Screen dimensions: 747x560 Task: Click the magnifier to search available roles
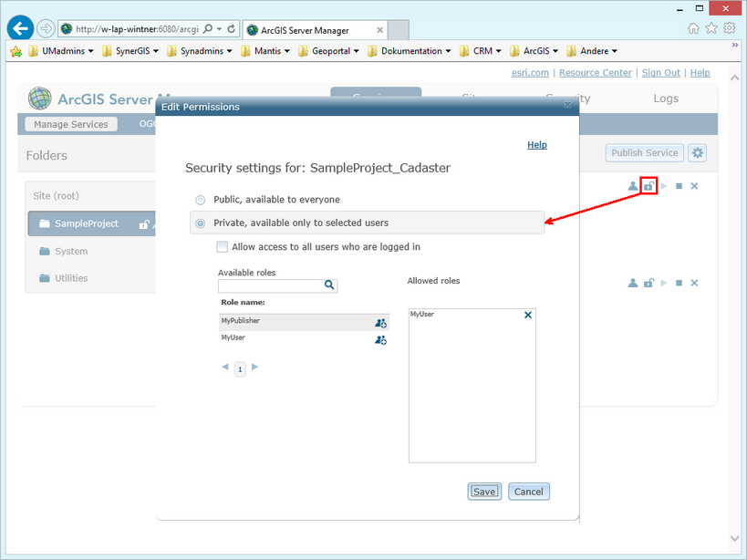(x=329, y=285)
